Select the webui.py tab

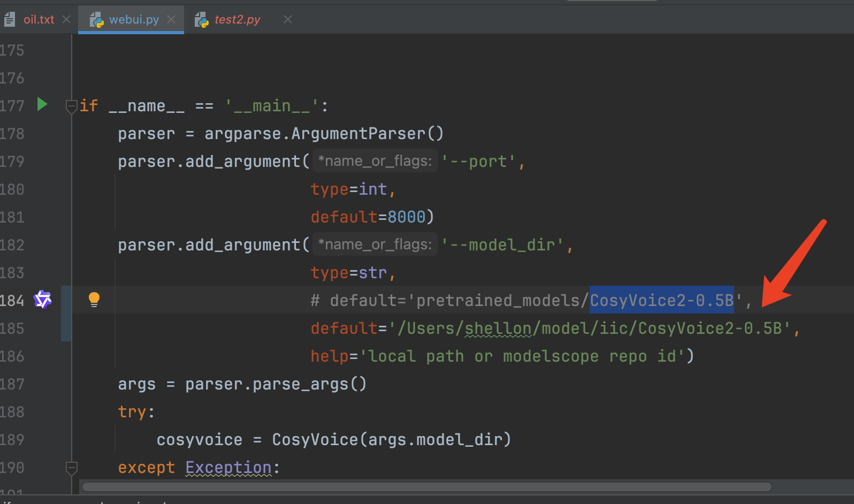(x=134, y=20)
